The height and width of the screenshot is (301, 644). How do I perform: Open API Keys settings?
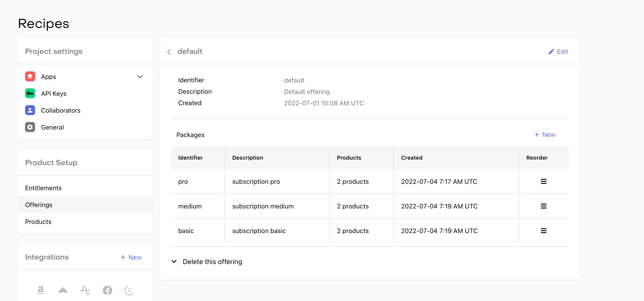pos(85,93)
